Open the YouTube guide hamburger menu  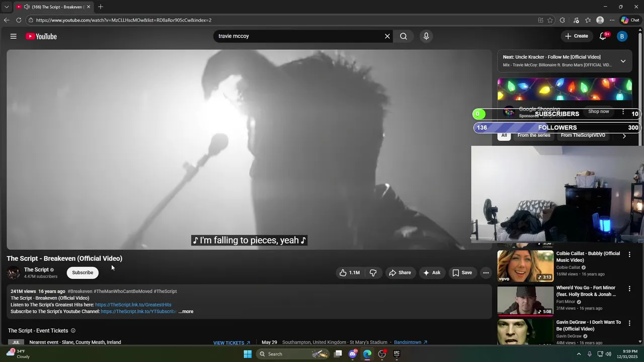pyautogui.click(x=14, y=36)
